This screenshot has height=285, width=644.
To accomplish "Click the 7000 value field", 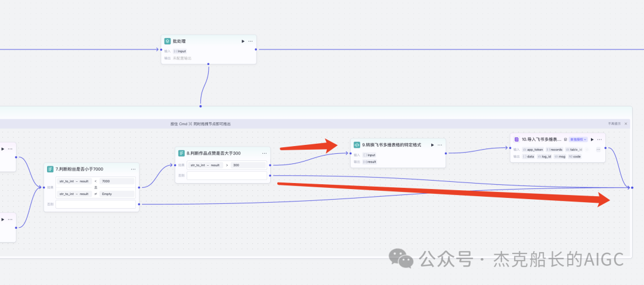I will coord(117,181).
